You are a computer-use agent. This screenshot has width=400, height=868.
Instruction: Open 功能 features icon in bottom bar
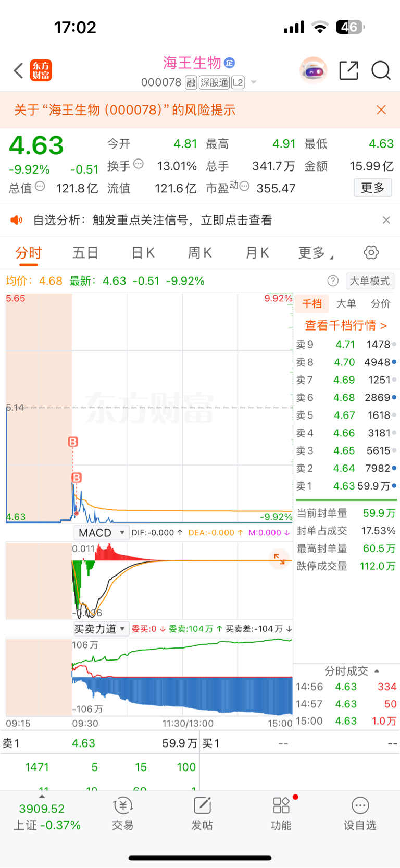tap(281, 814)
